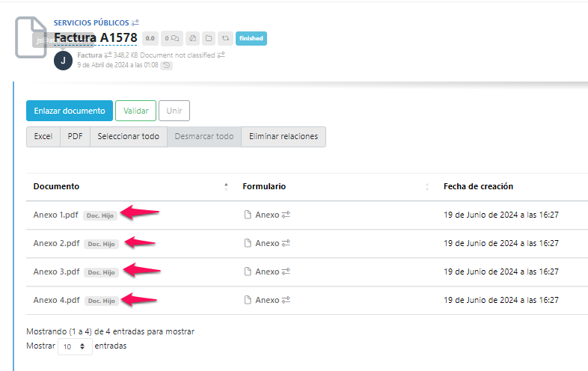Screen dimensions: 588x371
Task: Open the Anexo 3.pdf document row
Action: click(x=56, y=272)
